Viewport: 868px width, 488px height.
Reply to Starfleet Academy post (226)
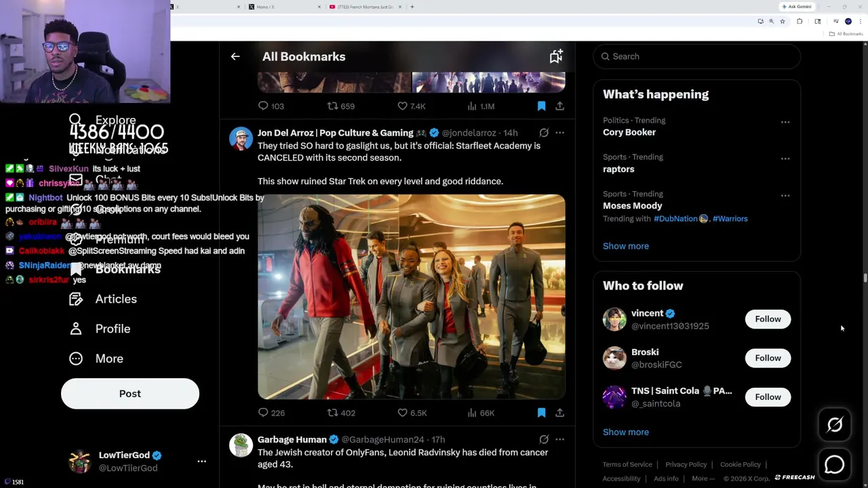[271, 413]
